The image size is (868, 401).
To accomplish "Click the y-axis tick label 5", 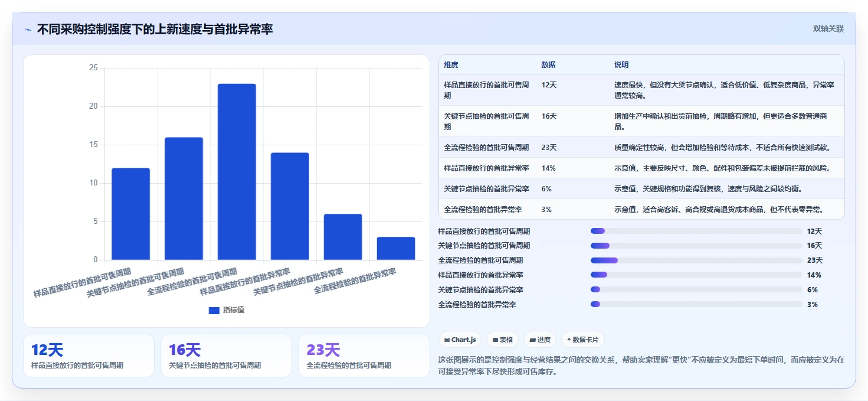I will point(95,221).
